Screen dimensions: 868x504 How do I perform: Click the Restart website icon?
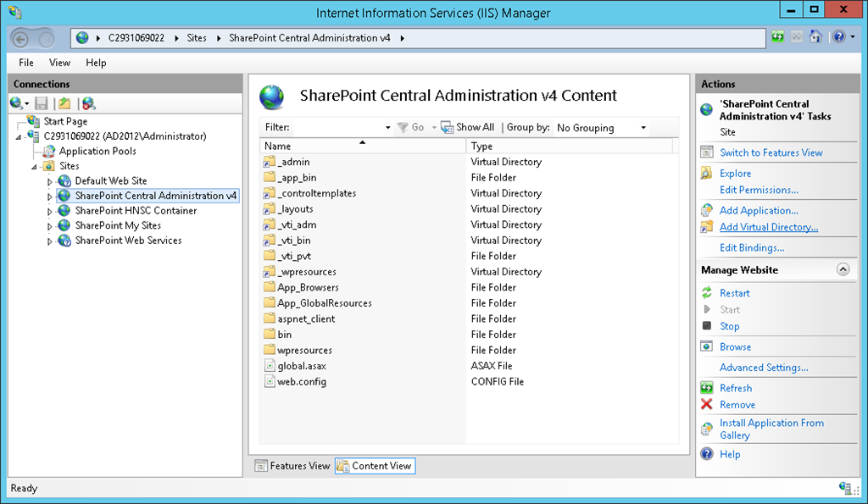[707, 293]
